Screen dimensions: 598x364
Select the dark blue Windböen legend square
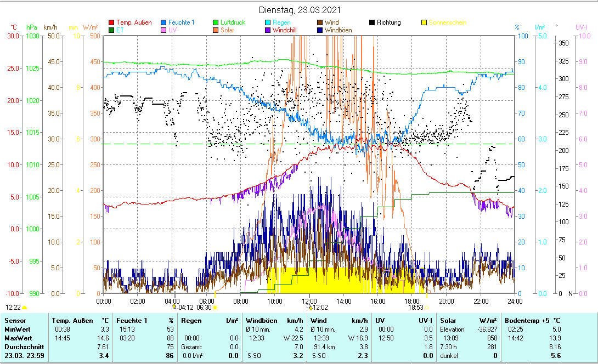319,30
